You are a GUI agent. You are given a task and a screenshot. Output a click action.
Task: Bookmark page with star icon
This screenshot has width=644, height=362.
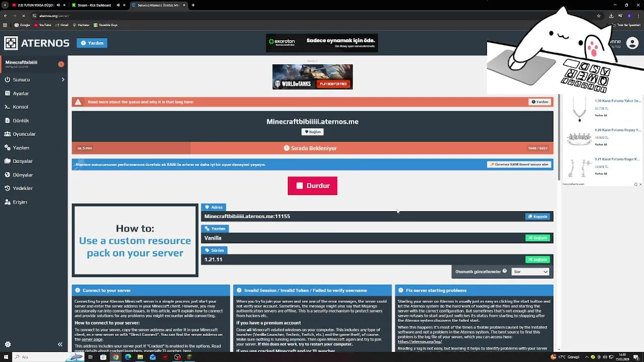coord(599,16)
